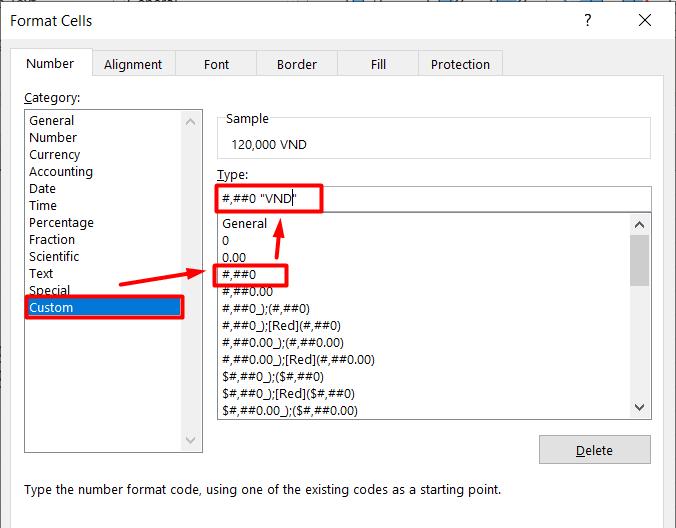
Task: Switch to the Alignment tab
Action: pyautogui.click(x=133, y=64)
